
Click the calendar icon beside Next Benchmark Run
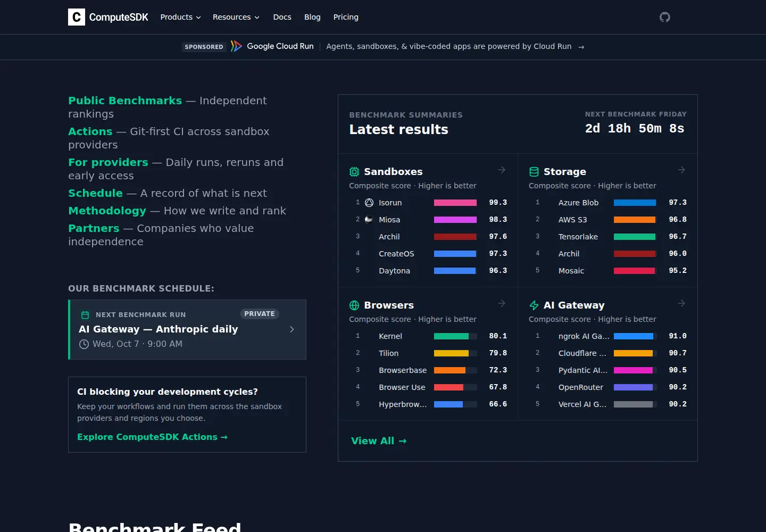[x=85, y=315]
